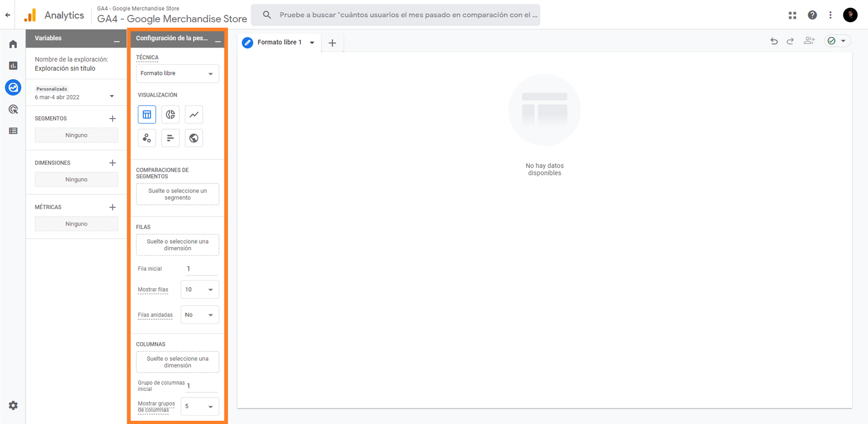The width and height of the screenshot is (868, 424).
Task: Click the Filas dimension drop zone
Action: 177,245
